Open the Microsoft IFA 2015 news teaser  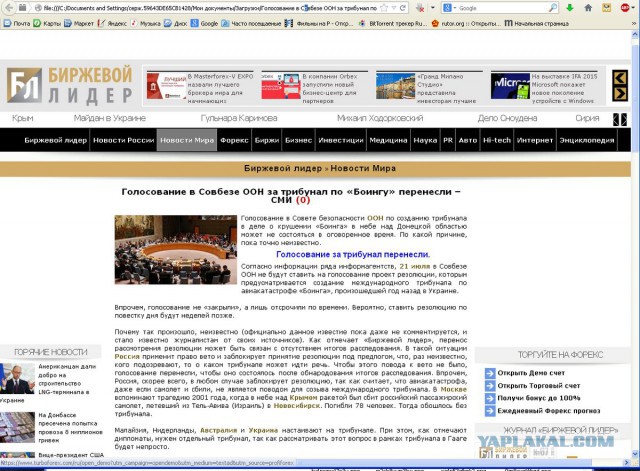point(544,88)
